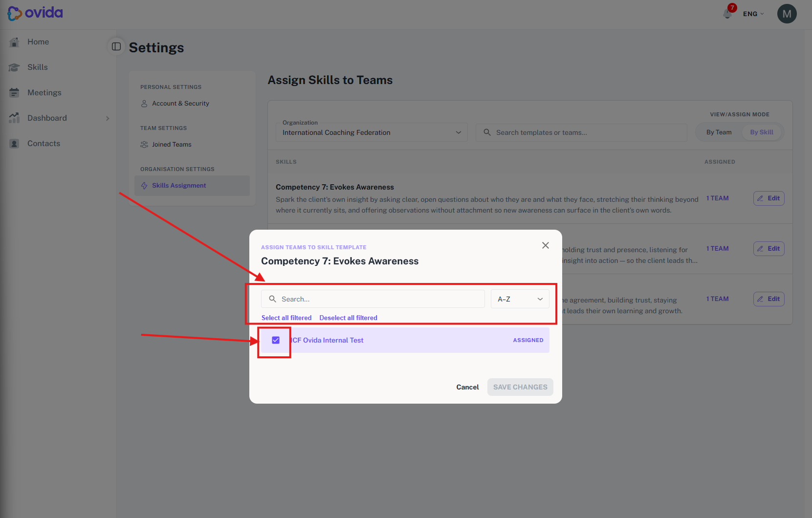Toggle the sidebar collapse icon
The image size is (812, 518).
click(116, 46)
